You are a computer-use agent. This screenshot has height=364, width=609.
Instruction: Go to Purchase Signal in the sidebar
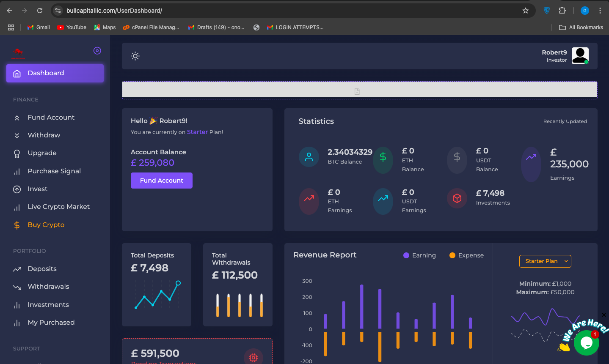54,171
